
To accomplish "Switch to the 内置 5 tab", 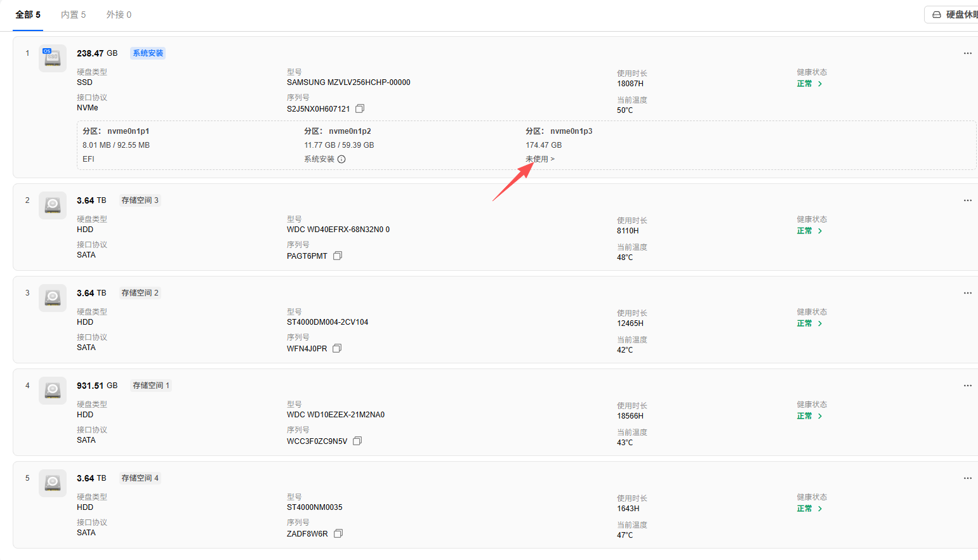I will coord(73,15).
